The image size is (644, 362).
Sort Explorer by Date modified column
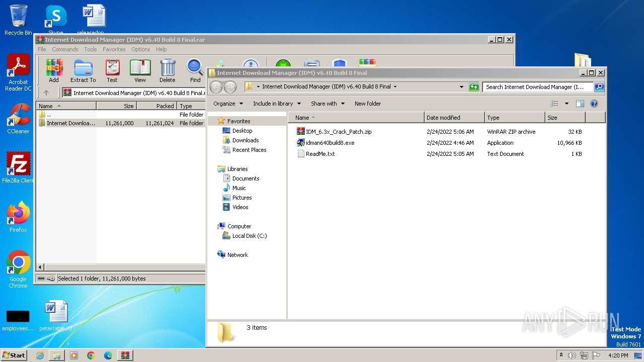pyautogui.click(x=454, y=118)
